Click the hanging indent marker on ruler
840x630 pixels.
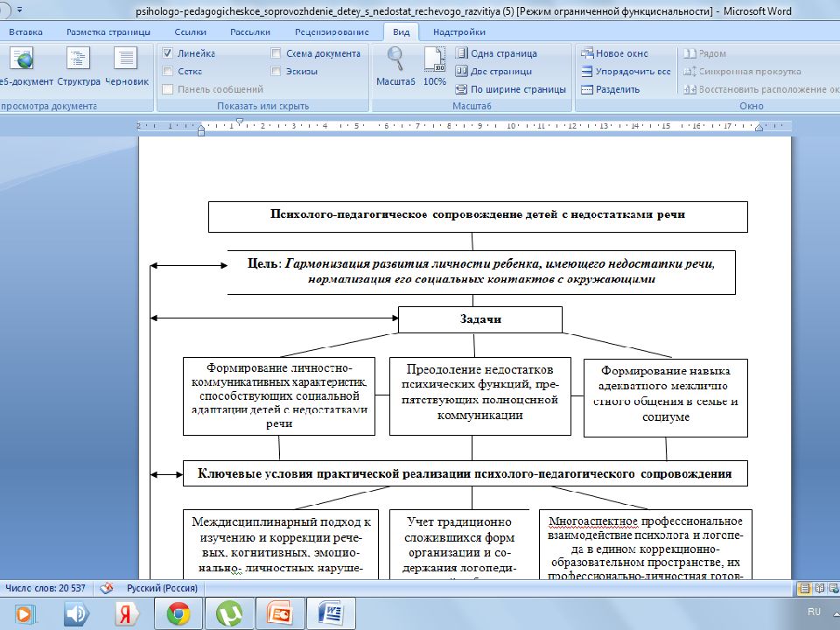[x=201, y=129]
